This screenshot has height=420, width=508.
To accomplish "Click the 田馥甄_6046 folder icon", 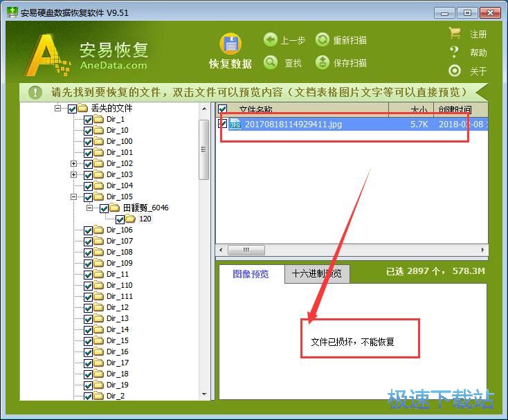I will coord(114,208).
